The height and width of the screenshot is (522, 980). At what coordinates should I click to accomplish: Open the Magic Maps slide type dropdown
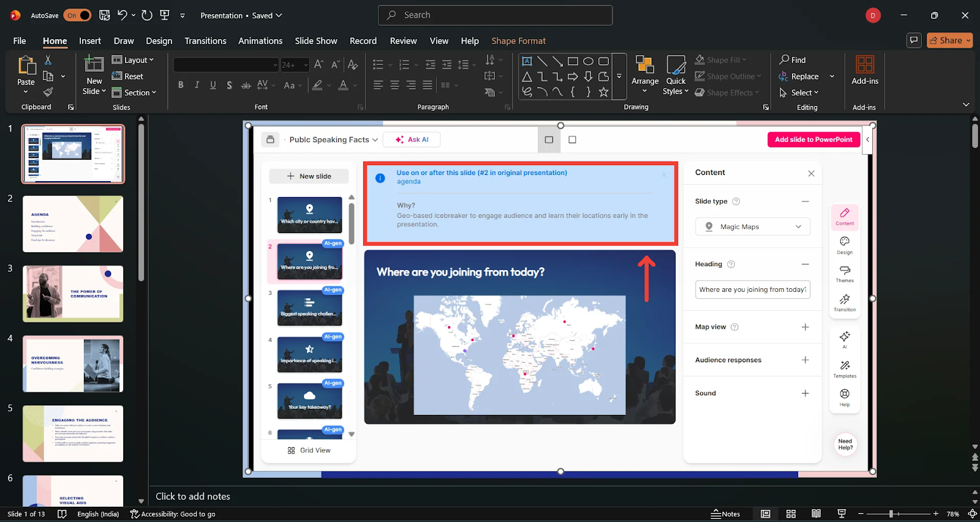coord(752,226)
